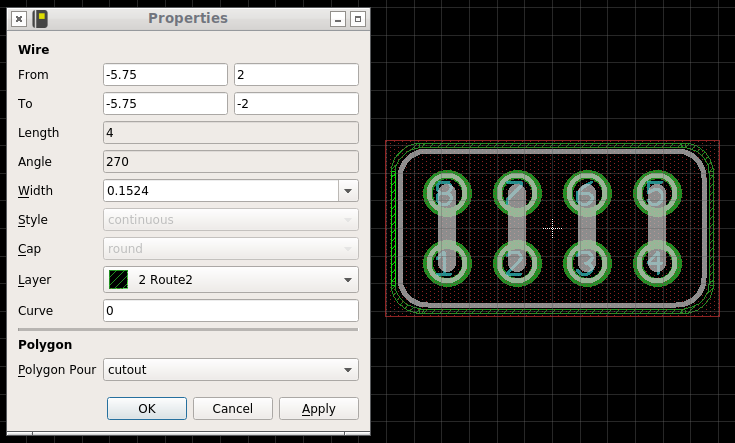Select pad 8 on the footprint
This screenshot has width=735, height=443.
447,194
